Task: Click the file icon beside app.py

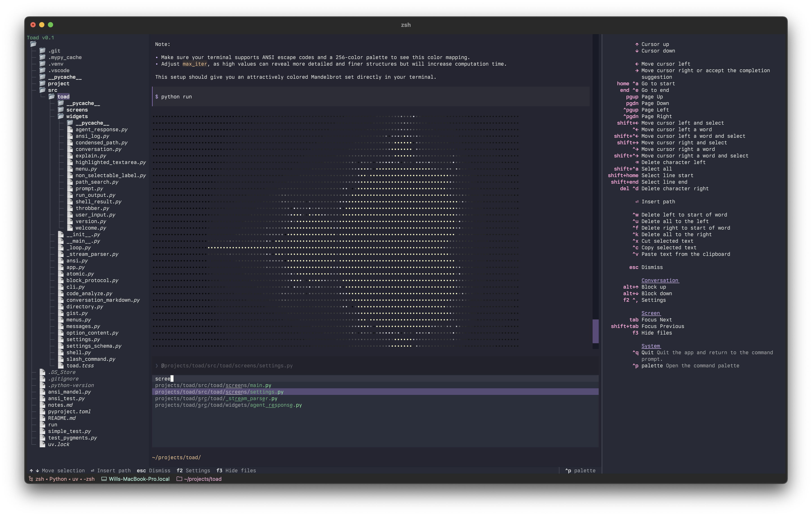Action: click(61, 267)
